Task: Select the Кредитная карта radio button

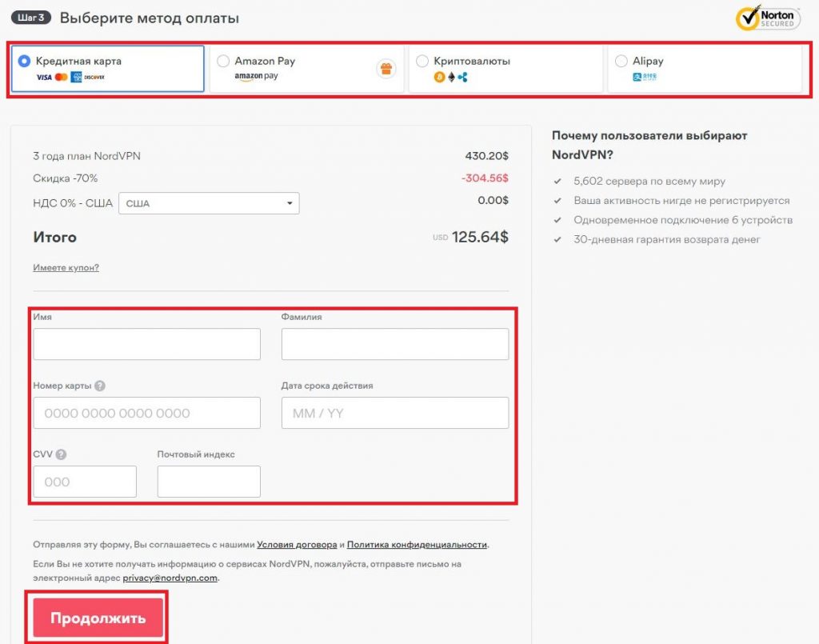Action: point(24,61)
